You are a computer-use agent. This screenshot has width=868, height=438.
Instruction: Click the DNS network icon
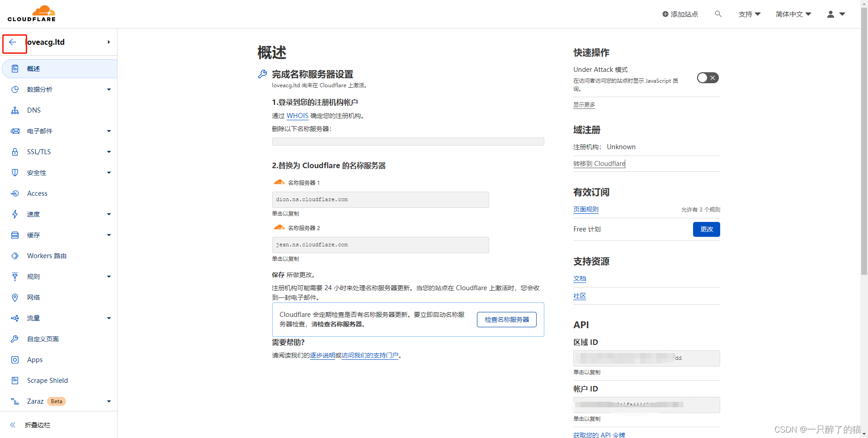click(x=15, y=110)
